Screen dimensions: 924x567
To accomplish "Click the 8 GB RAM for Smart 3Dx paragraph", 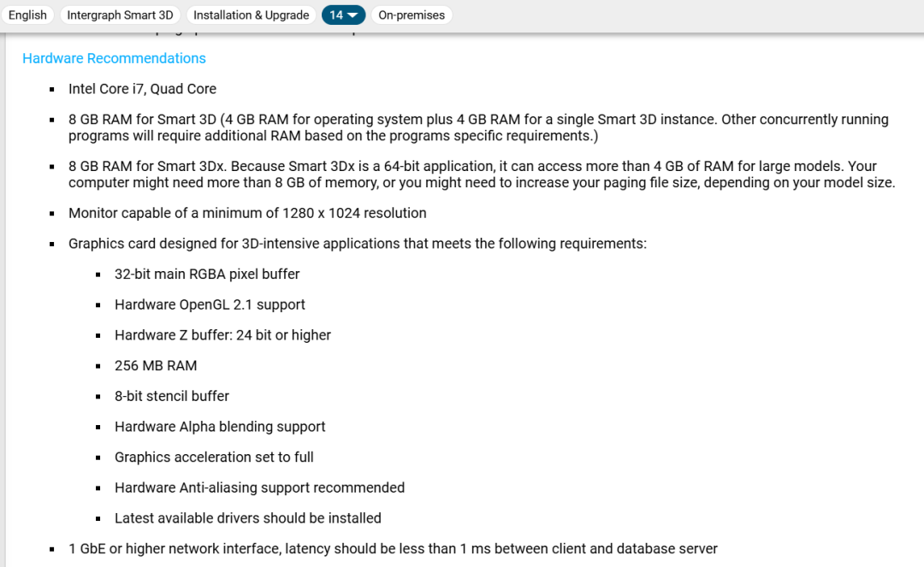I will 482,174.
